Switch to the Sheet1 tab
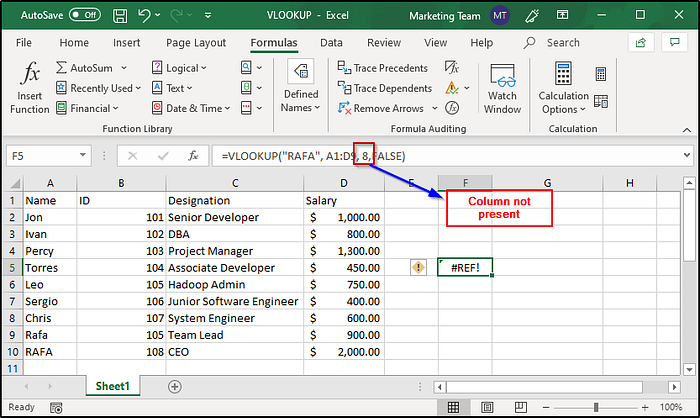This screenshot has height=418, width=700. [112, 386]
